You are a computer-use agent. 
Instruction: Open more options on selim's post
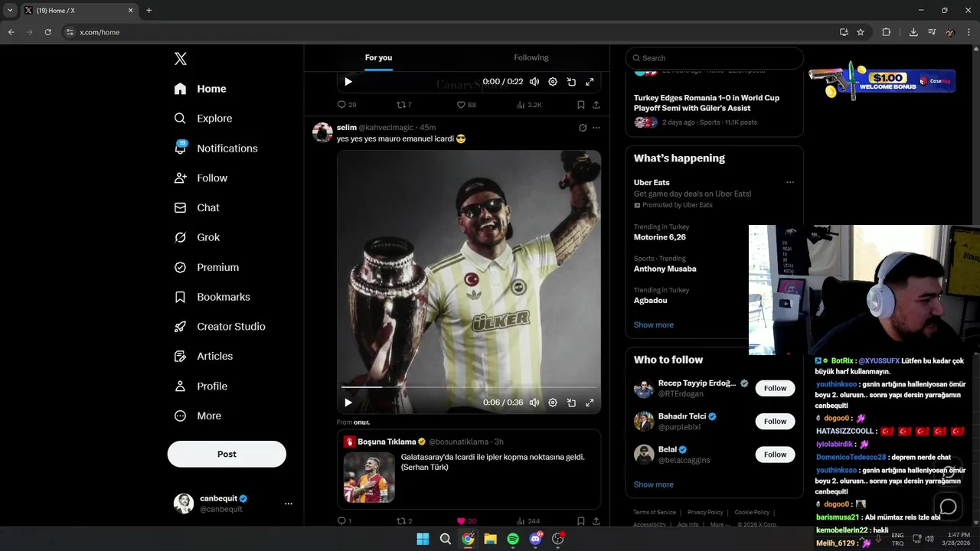pos(596,128)
